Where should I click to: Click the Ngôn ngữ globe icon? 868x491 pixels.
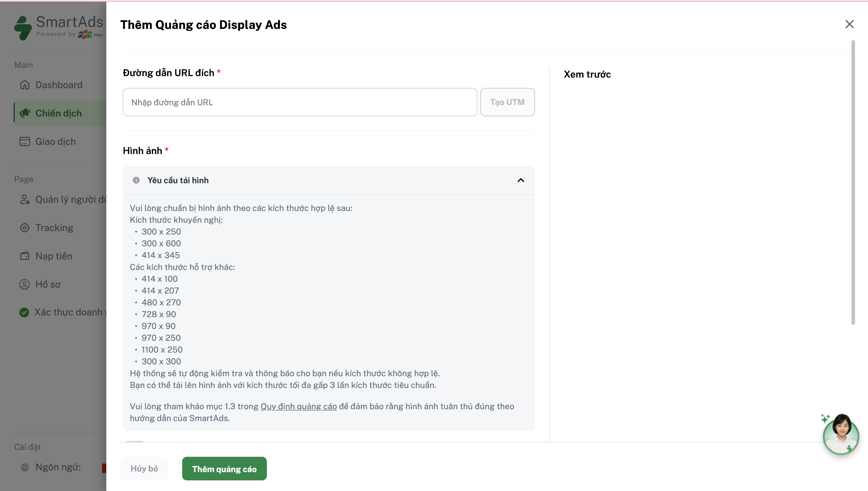25,467
